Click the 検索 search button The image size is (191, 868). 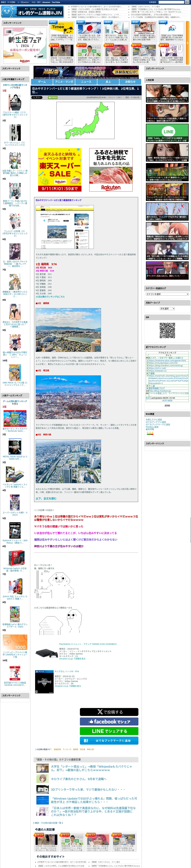[187, 2]
